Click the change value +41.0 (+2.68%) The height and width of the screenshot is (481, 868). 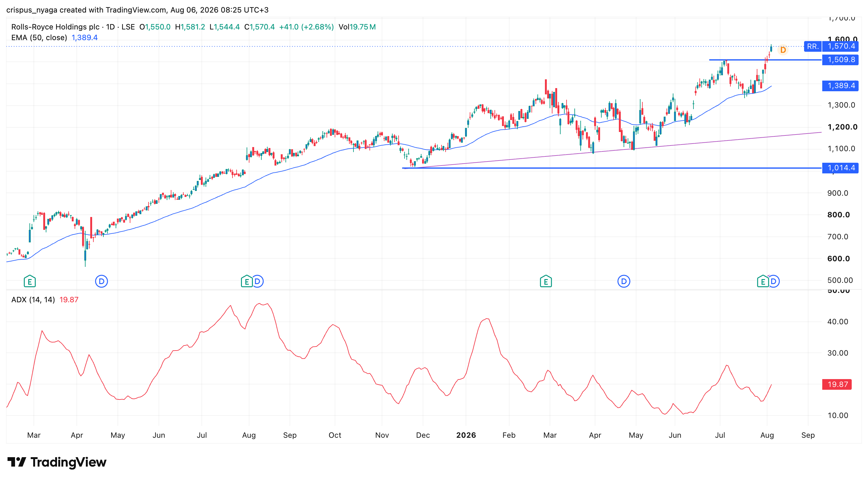point(307,27)
